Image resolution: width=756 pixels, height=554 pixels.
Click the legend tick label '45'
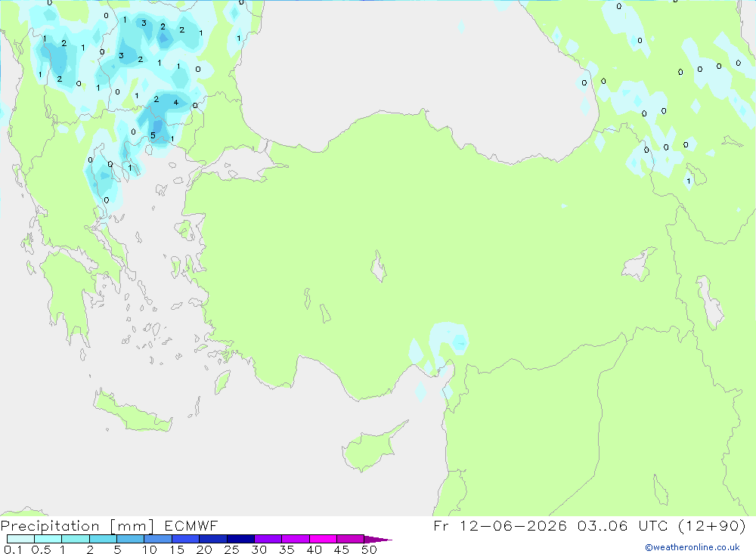click(342, 549)
